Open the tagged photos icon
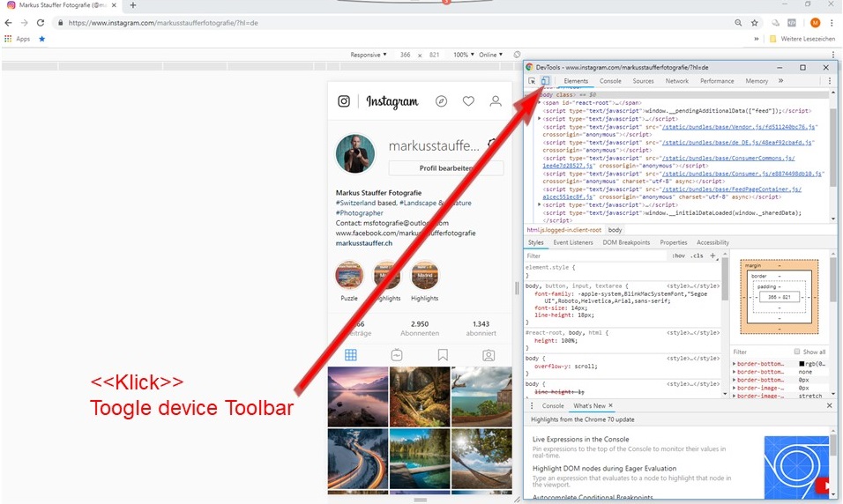Image resolution: width=843 pixels, height=504 pixels. [x=489, y=355]
